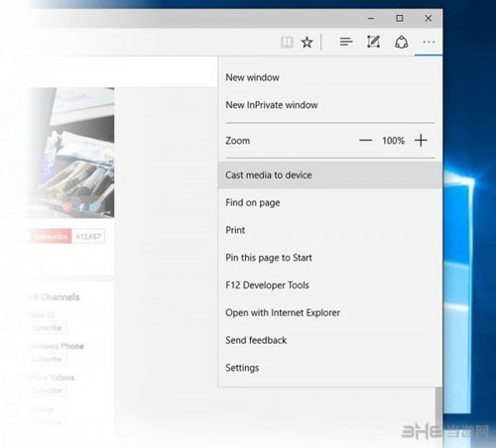Screen dimensions: 496x448
Task: Subscribe to the Office Videos channel
Action: coord(47,391)
